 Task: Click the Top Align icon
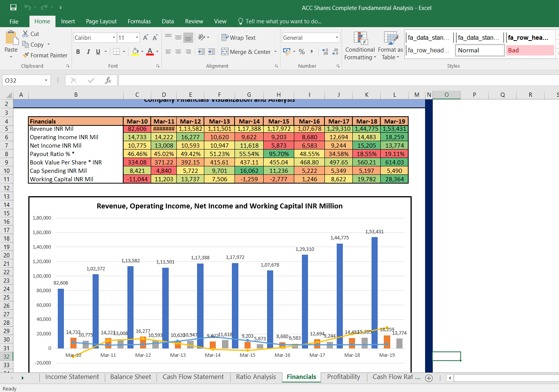point(168,37)
